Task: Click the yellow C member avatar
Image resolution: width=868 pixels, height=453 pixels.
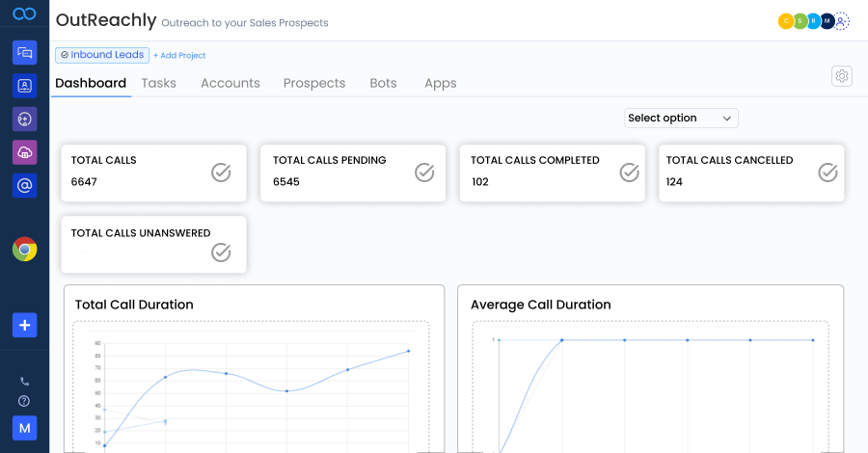Action: click(x=785, y=21)
